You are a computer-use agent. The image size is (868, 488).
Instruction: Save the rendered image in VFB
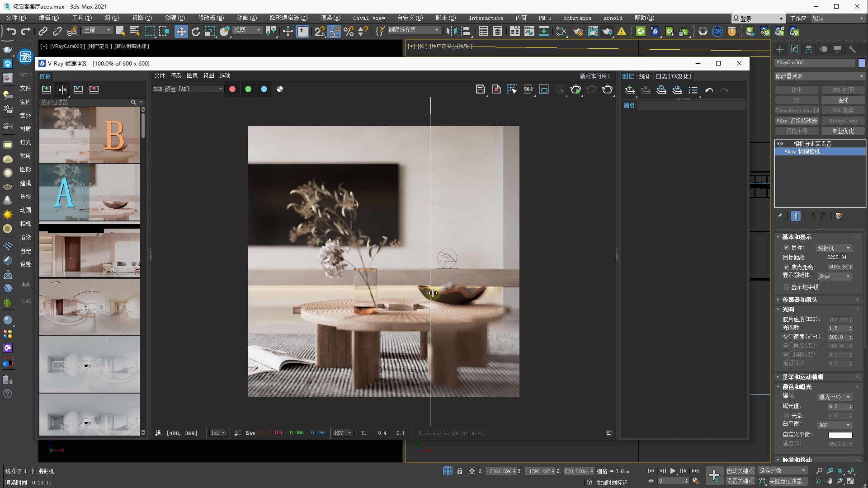tap(480, 89)
